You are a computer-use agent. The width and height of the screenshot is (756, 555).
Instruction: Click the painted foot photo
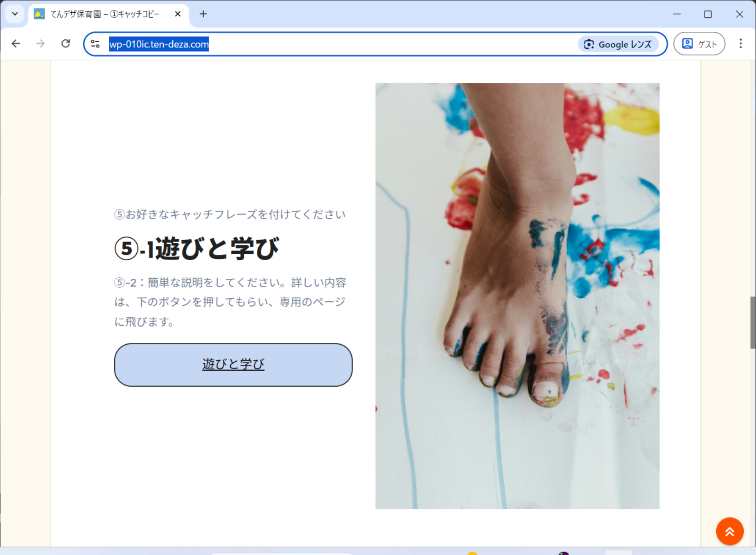point(517,296)
